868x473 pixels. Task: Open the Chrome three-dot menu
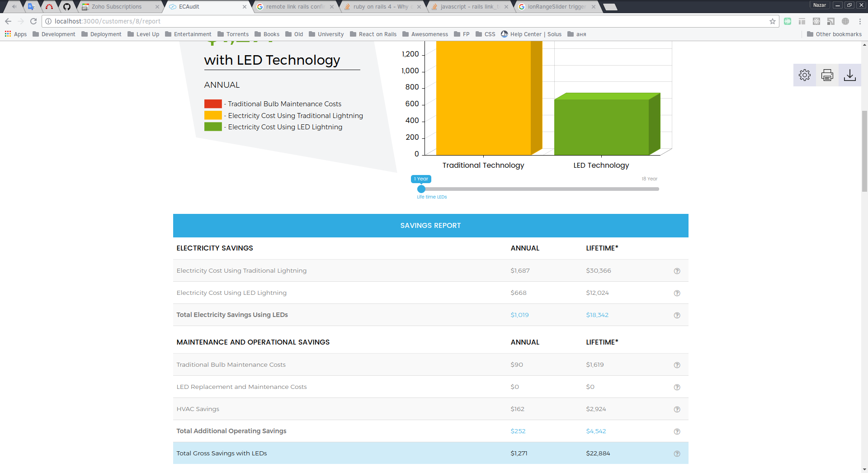(x=860, y=21)
